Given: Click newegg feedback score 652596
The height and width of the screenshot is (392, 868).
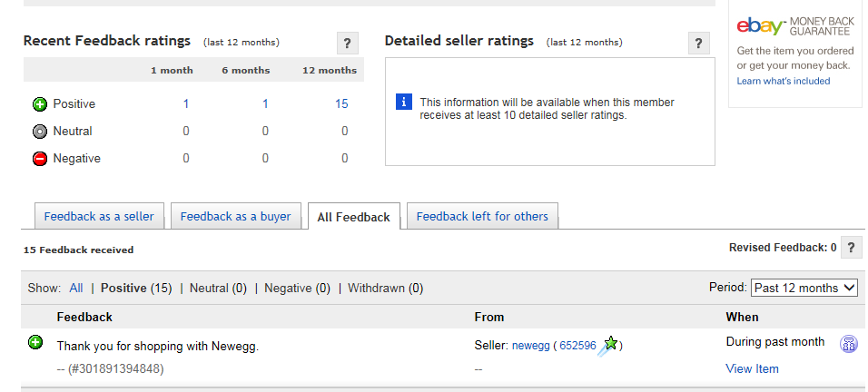Looking at the screenshot, I should (577, 346).
